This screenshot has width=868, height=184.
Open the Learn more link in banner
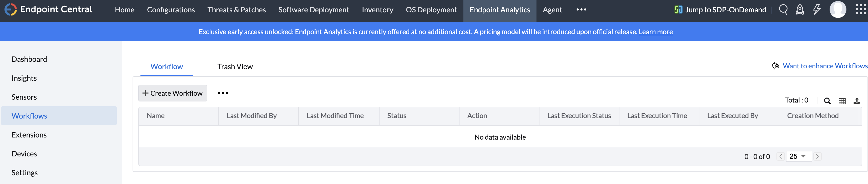[x=655, y=32]
